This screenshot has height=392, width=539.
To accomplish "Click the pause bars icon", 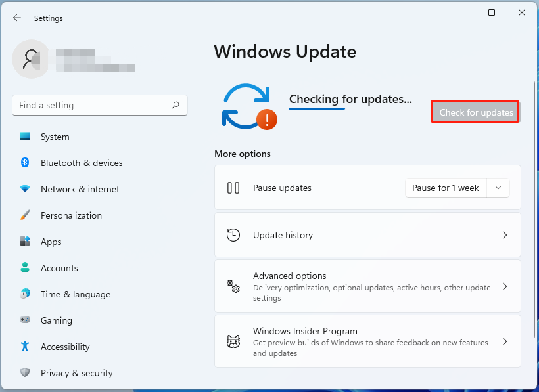I will tap(233, 188).
